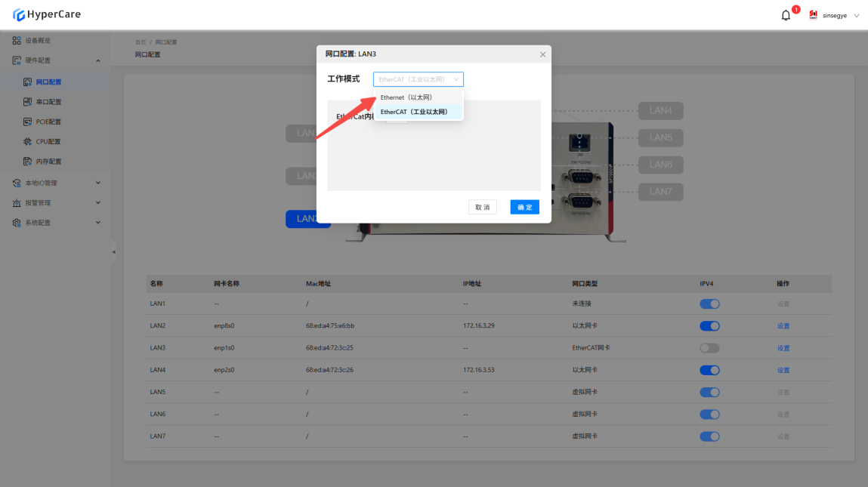Click network card name enp1s0

tap(224, 348)
